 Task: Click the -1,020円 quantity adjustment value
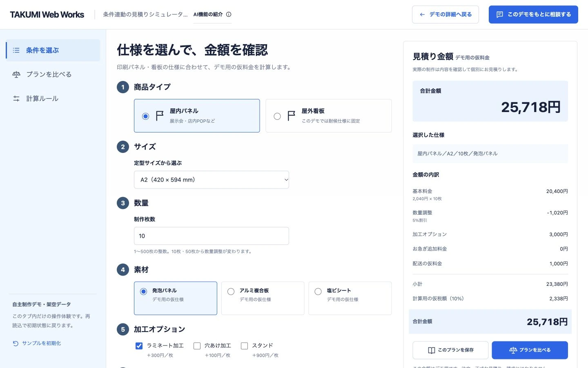pos(557,213)
